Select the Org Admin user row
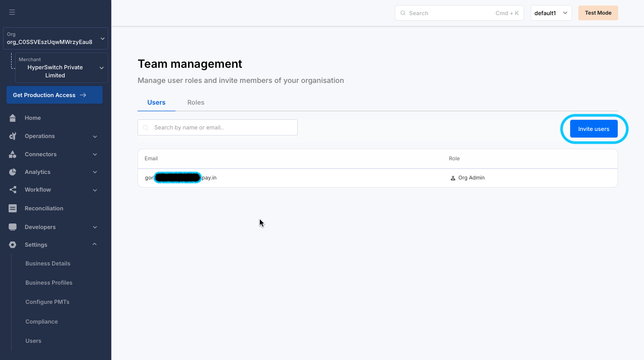This screenshot has height=360, width=644. coord(377,178)
